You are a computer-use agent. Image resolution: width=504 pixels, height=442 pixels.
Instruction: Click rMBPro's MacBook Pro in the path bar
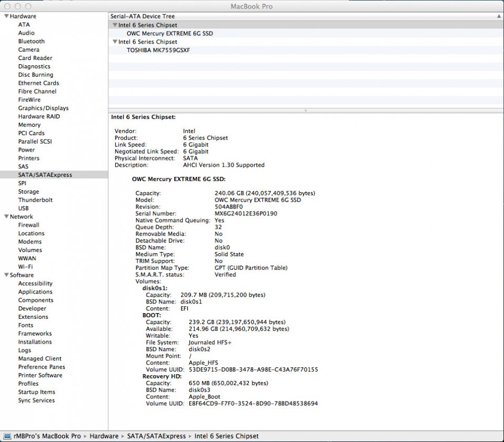pos(47,436)
